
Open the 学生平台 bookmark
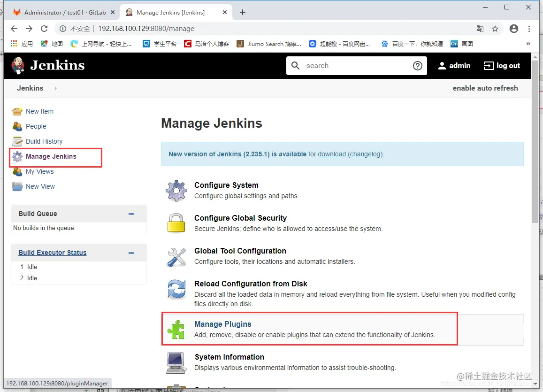point(160,44)
